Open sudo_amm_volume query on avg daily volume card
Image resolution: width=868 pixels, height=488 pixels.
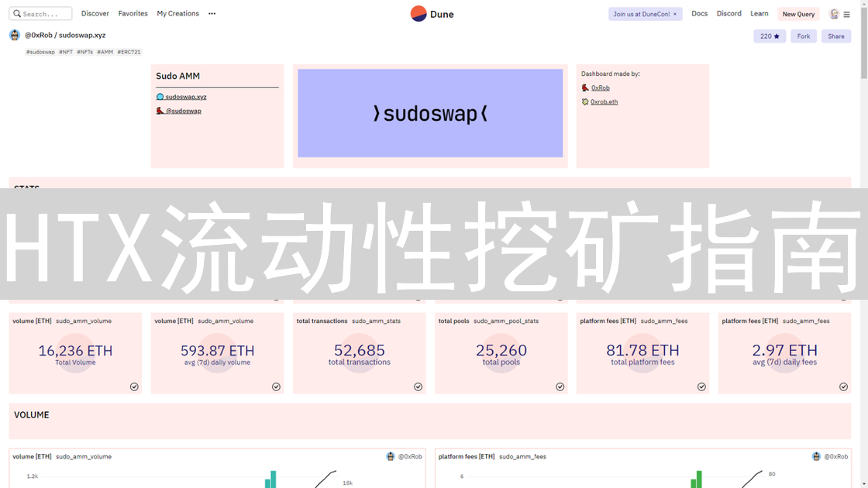(226, 321)
